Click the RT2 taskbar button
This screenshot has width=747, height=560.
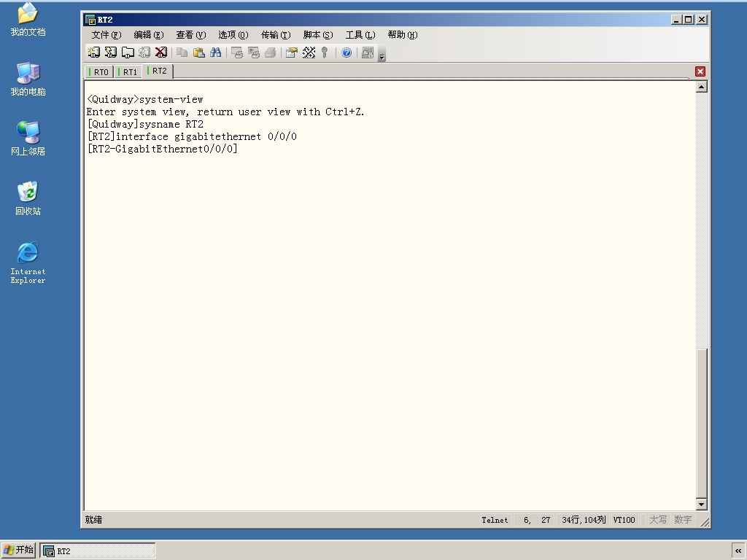tap(98, 551)
